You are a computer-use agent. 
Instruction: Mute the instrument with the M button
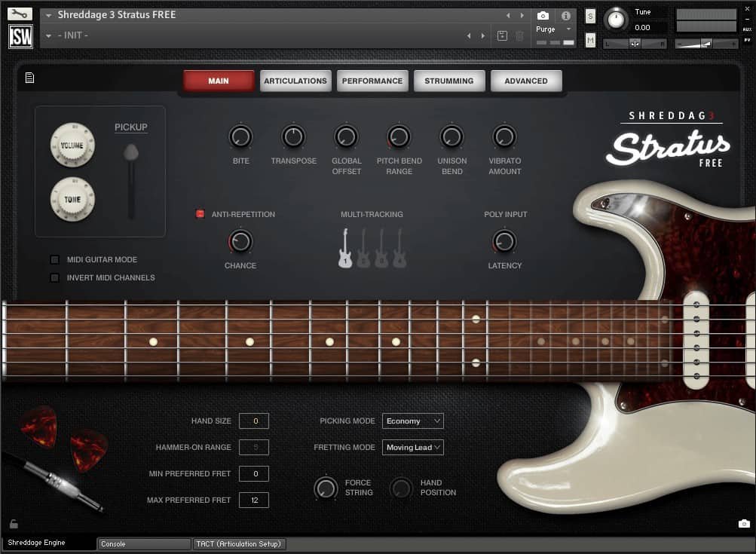pos(590,39)
